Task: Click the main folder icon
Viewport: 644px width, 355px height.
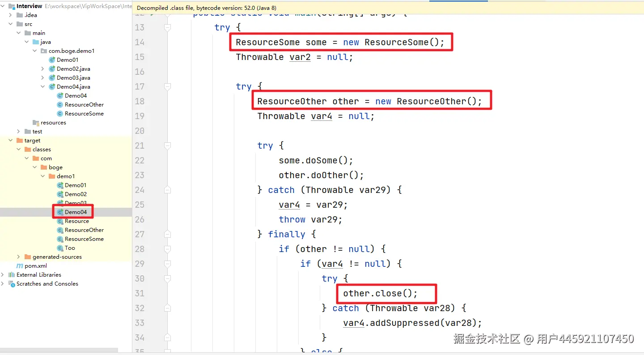Action: (28, 33)
